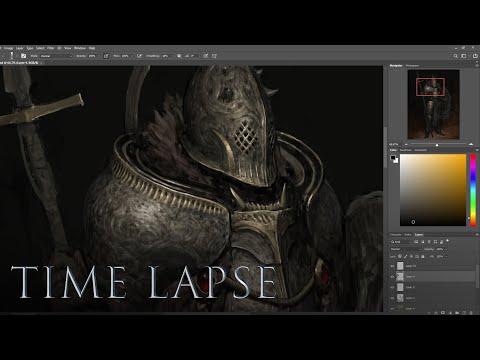Toggle the layer filtering on/off switch
This screenshot has width=480, height=360.
pyautogui.click(x=447, y=241)
